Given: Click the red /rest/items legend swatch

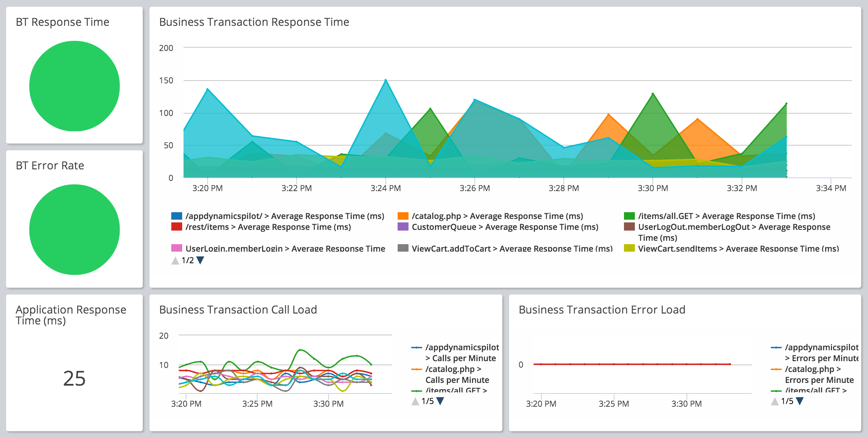Looking at the screenshot, I should [x=176, y=226].
